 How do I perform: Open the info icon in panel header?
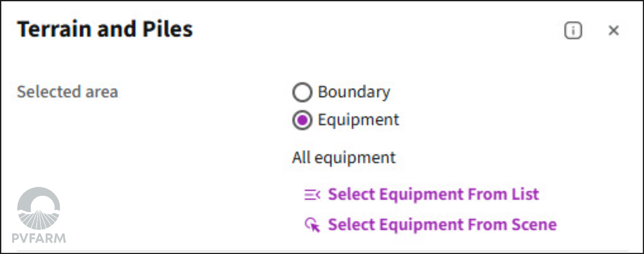tap(573, 31)
